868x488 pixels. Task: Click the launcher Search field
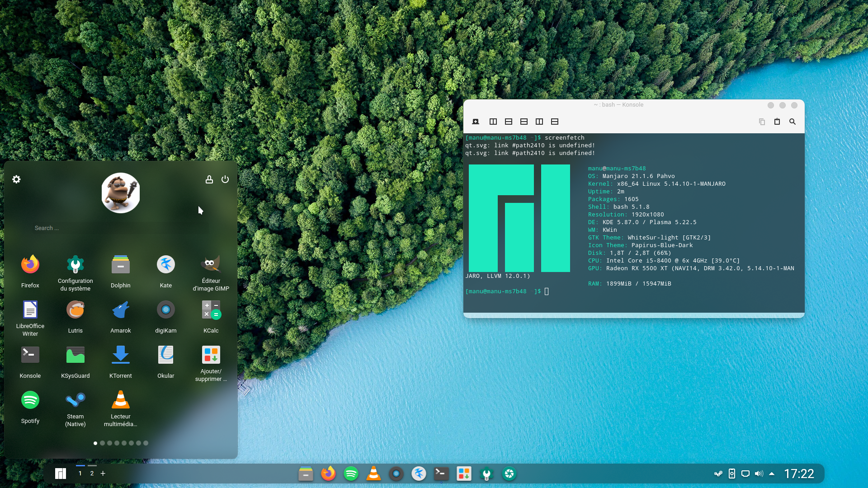click(x=90, y=228)
